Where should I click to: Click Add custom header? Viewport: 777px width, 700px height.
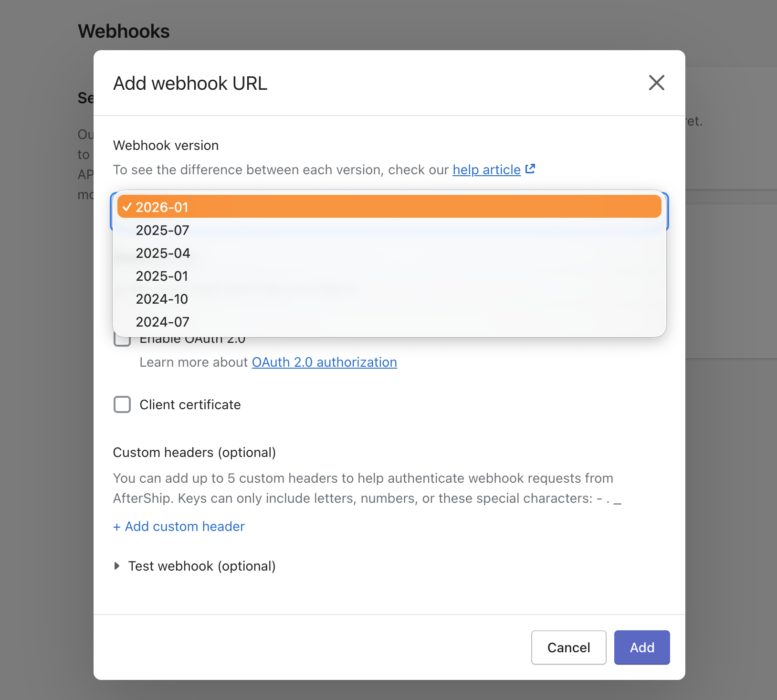coord(178,526)
